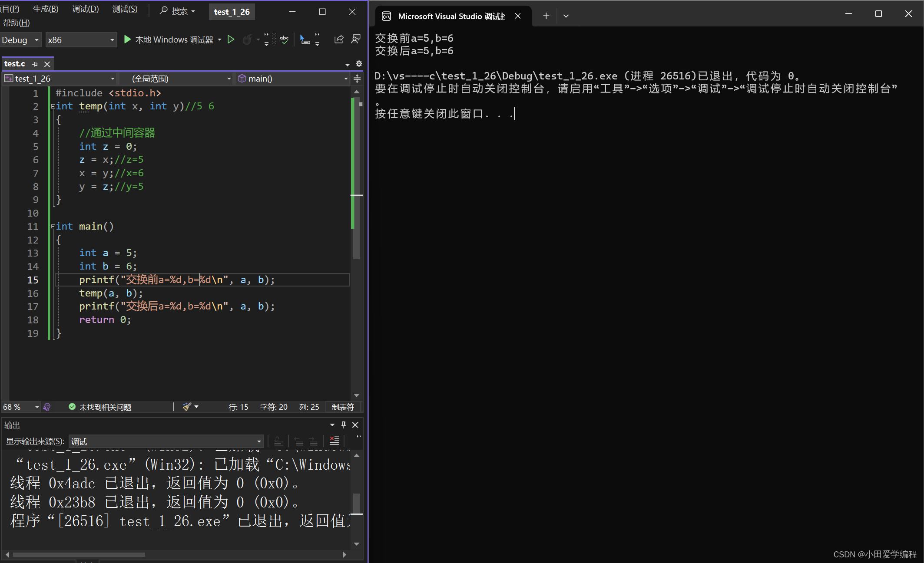
Task: Click the horizontal scrollbar in the output panel
Action: tap(78, 554)
